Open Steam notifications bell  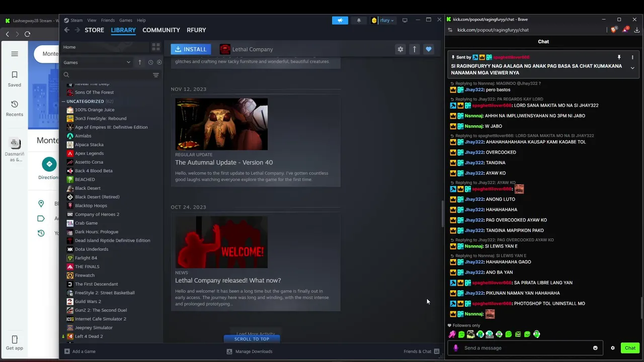(x=359, y=20)
